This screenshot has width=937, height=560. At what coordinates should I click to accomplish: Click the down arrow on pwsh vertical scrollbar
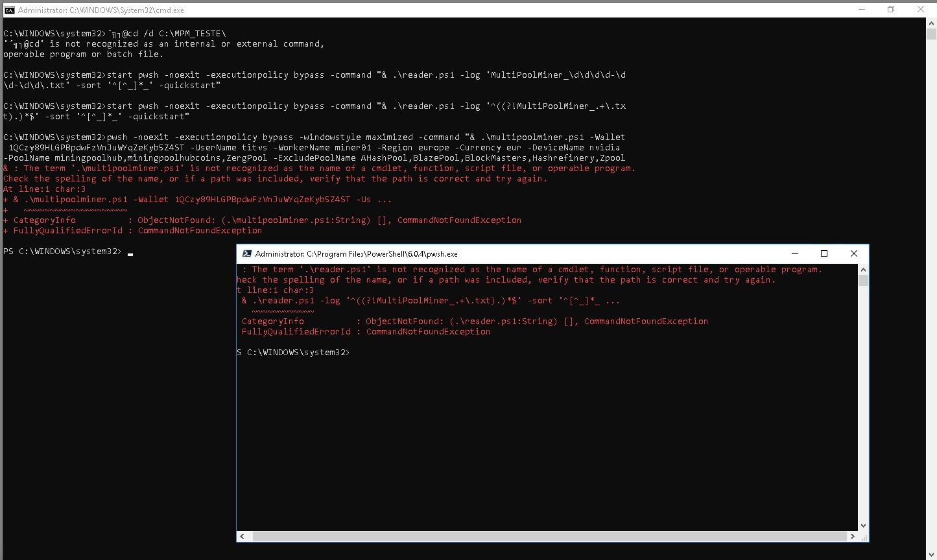(x=863, y=524)
